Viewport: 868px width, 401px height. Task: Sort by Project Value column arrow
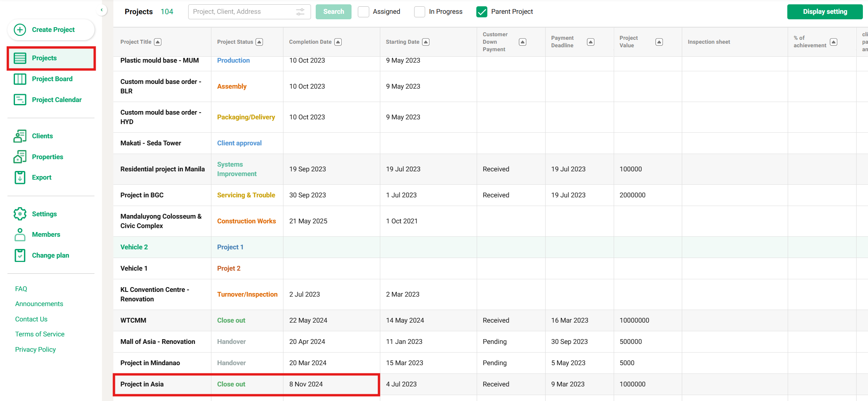pyautogui.click(x=659, y=42)
